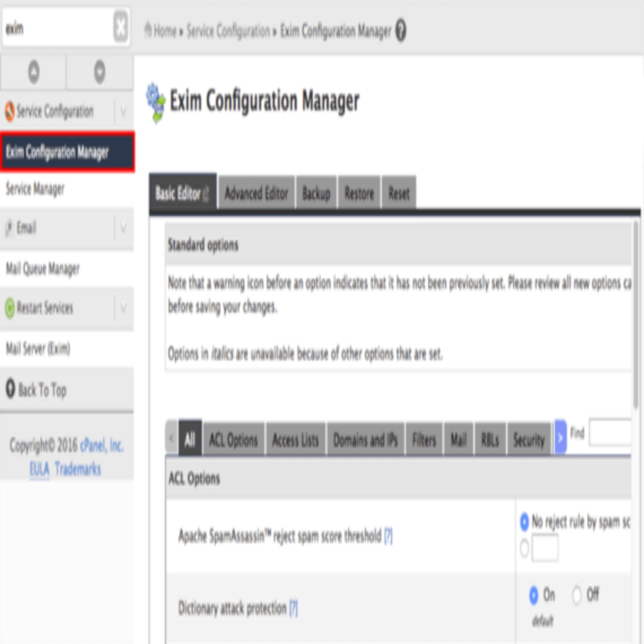Click the spam score threshold value field
This screenshot has width=644, height=644.
[545, 548]
